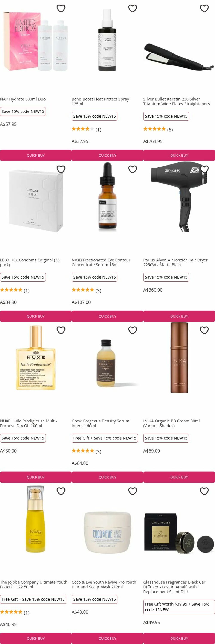Heart the INIKA Organic BB Cream
This screenshot has height=644, width=215.
click(x=204, y=331)
